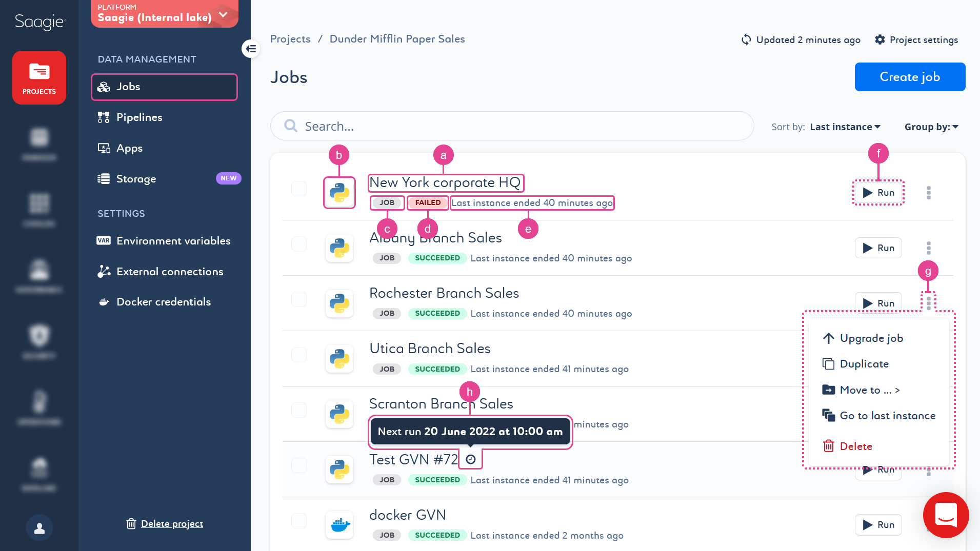
Task: Select checkbox for New York corporate HQ
Action: [299, 189]
